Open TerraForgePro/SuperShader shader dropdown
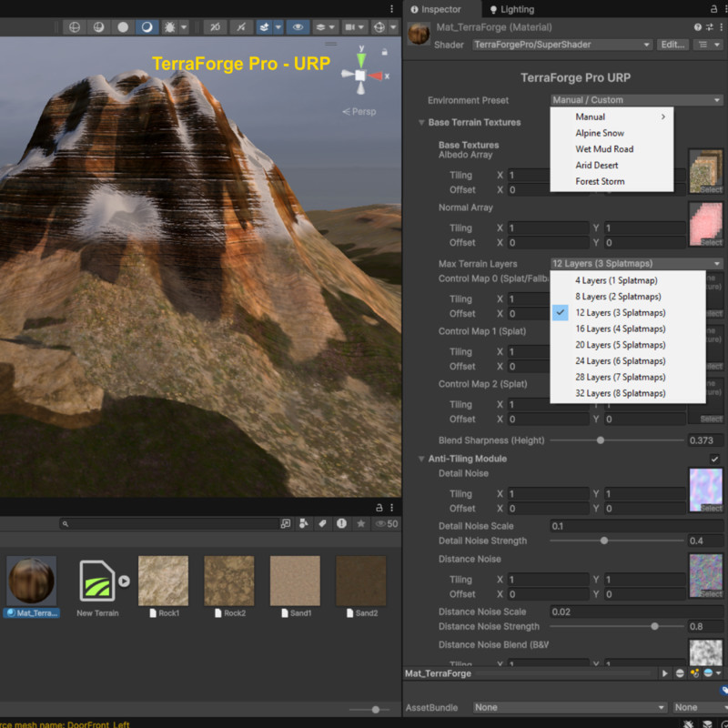The width and height of the screenshot is (728, 728). pyautogui.click(x=562, y=45)
